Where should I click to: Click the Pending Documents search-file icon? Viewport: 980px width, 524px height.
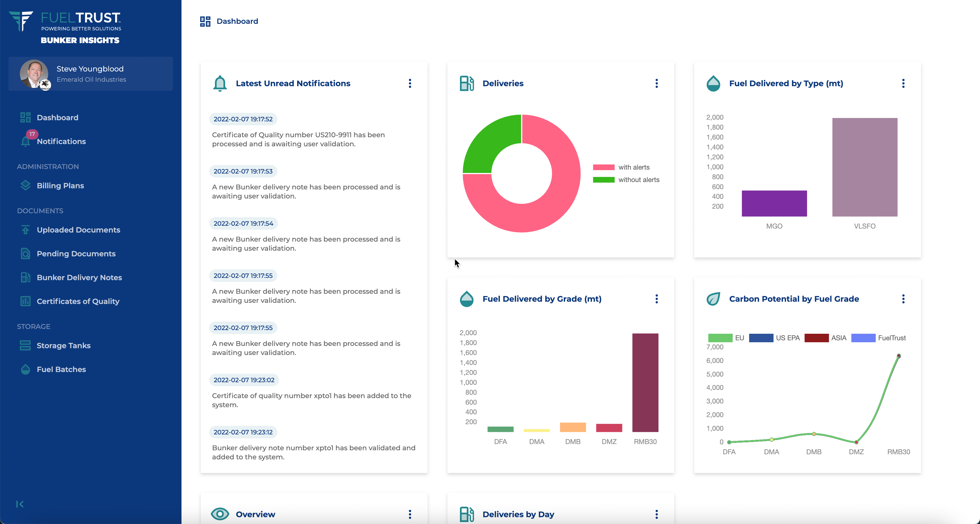[x=26, y=253]
